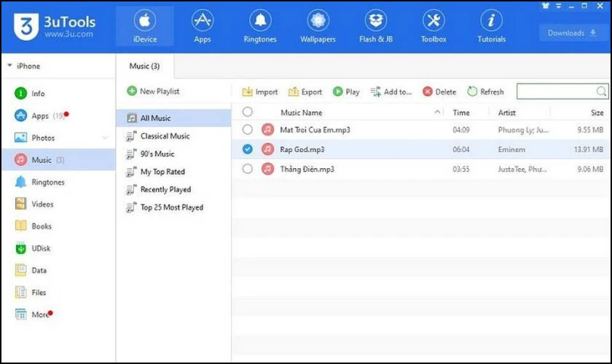Open Apps (19) in the sidebar

[x=58, y=116]
